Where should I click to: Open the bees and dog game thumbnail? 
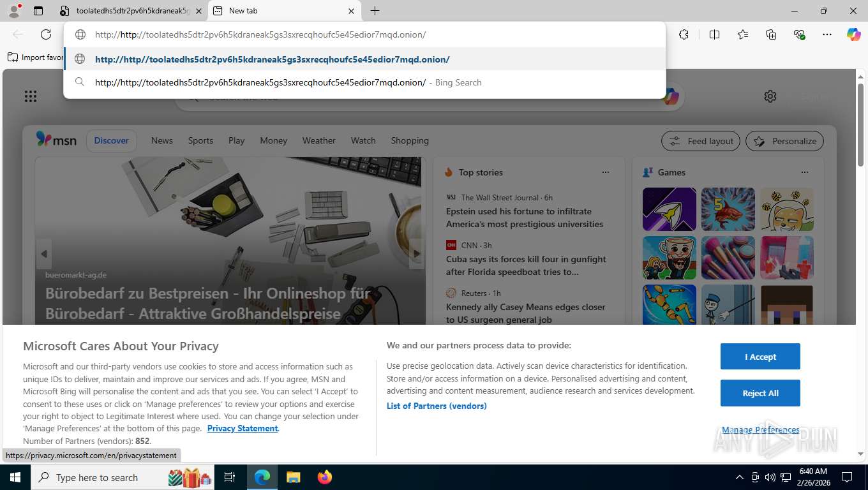tap(787, 209)
